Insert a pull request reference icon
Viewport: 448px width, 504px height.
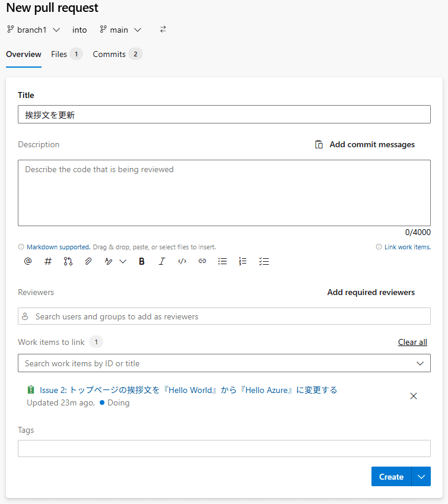pos(68,261)
